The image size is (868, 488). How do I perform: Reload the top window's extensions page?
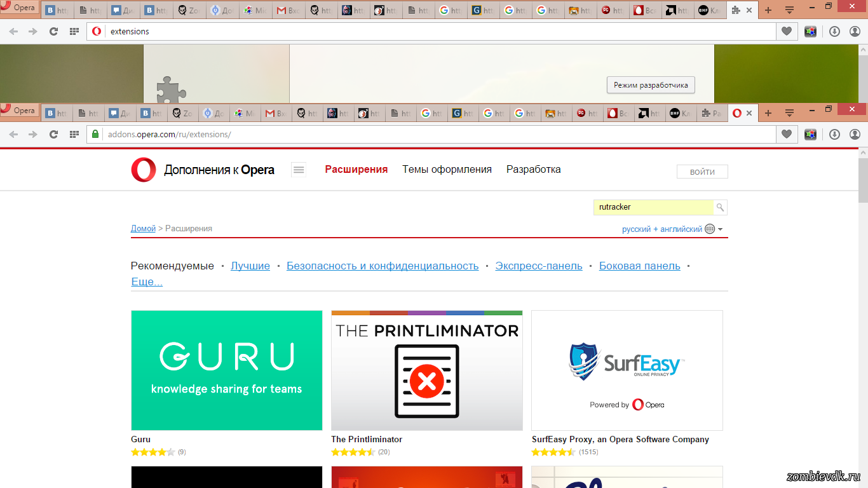[x=53, y=31]
